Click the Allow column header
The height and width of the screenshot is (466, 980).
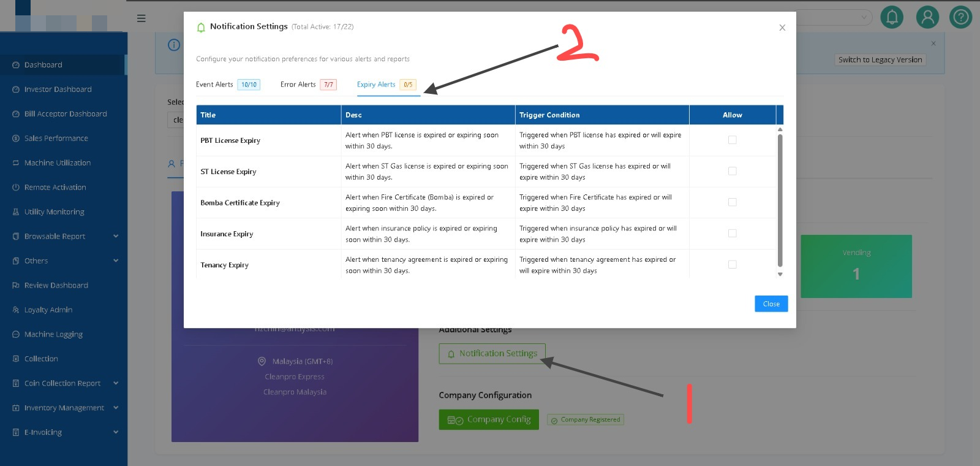tap(733, 115)
